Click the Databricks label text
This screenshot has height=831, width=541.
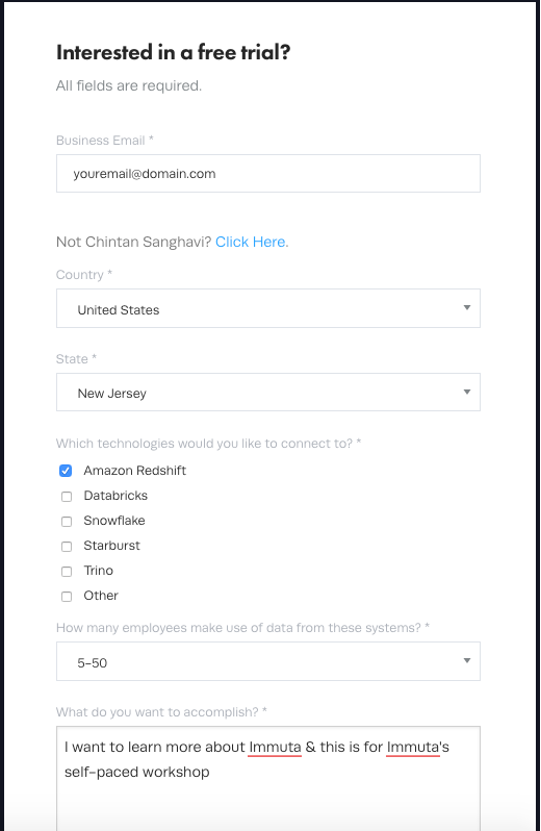[x=116, y=496]
